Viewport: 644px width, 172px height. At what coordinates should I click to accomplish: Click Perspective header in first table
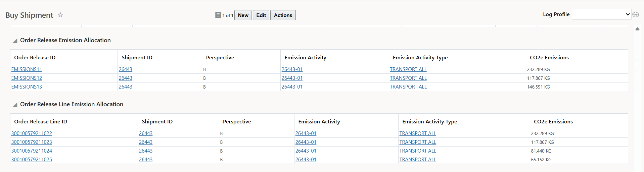coord(220,58)
